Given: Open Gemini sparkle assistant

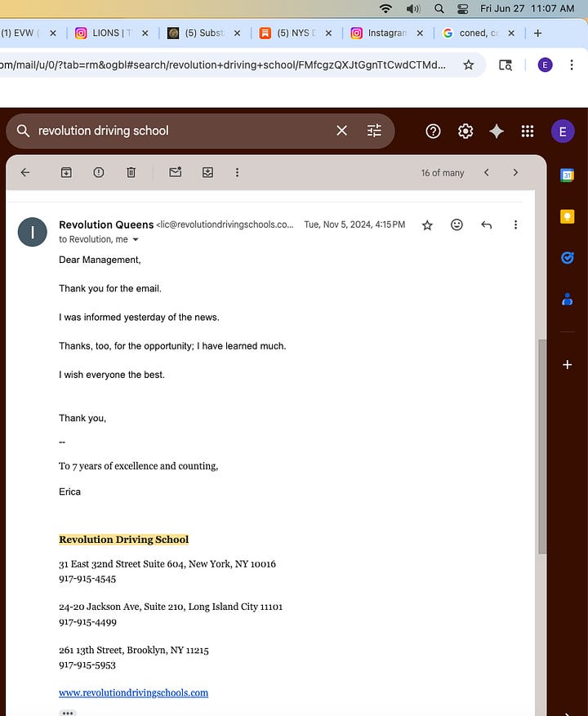Looking at the screenshot, I should [497, 131].
